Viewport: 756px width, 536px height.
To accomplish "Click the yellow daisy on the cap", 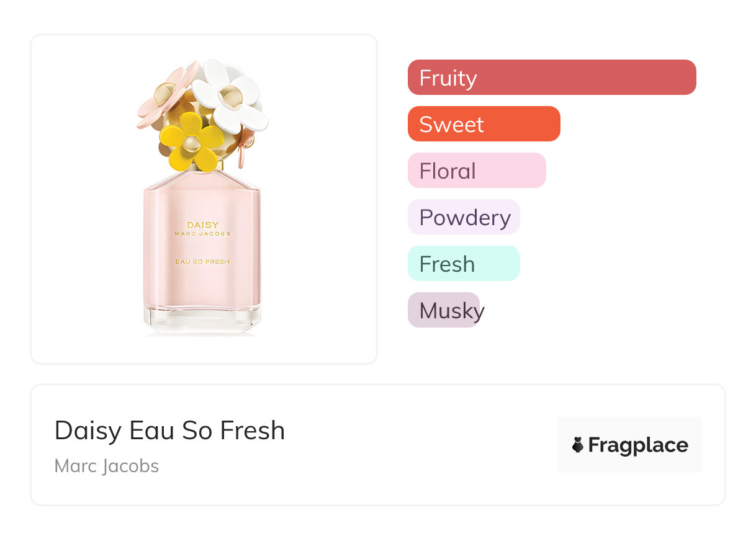I will click(x=191, y=141).
